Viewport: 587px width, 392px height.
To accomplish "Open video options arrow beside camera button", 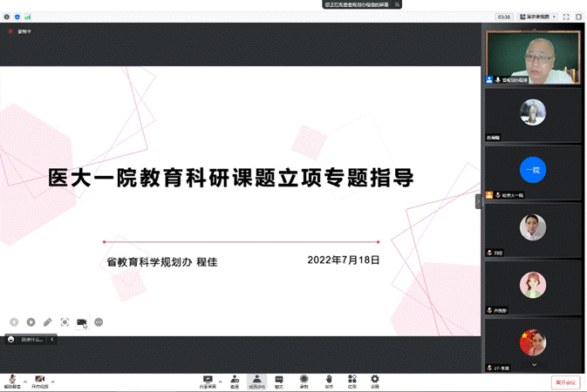I will 53,381.
